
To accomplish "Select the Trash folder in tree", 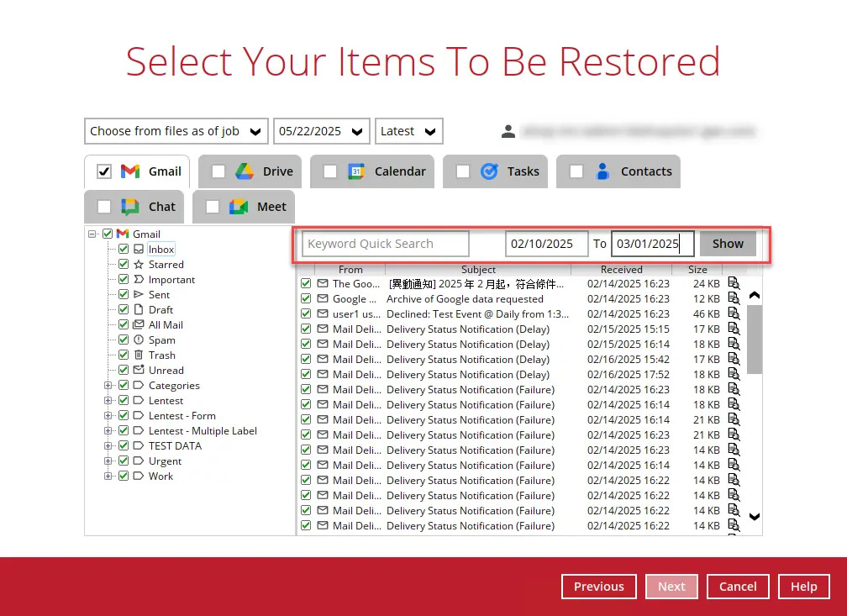I will [x=161, y=355].
